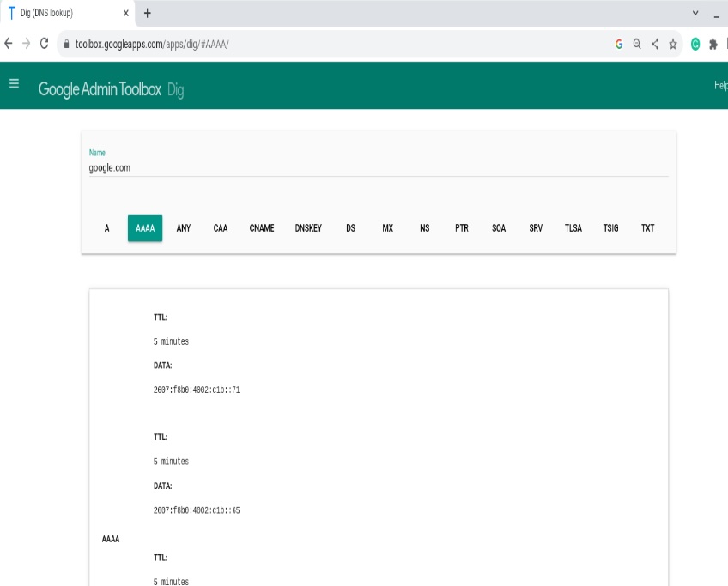Click the site security lock icon
Screen dimensions: 728x586
coord(66,44)
